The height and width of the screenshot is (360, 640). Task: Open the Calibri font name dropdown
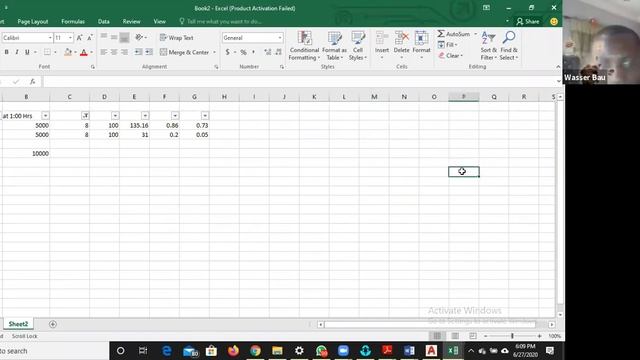pos(50,38)
